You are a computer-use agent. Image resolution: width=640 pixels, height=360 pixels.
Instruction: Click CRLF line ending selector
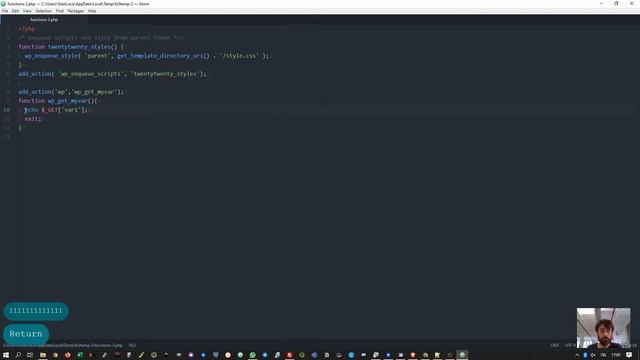pyautogui.click(x=554, y=345)
